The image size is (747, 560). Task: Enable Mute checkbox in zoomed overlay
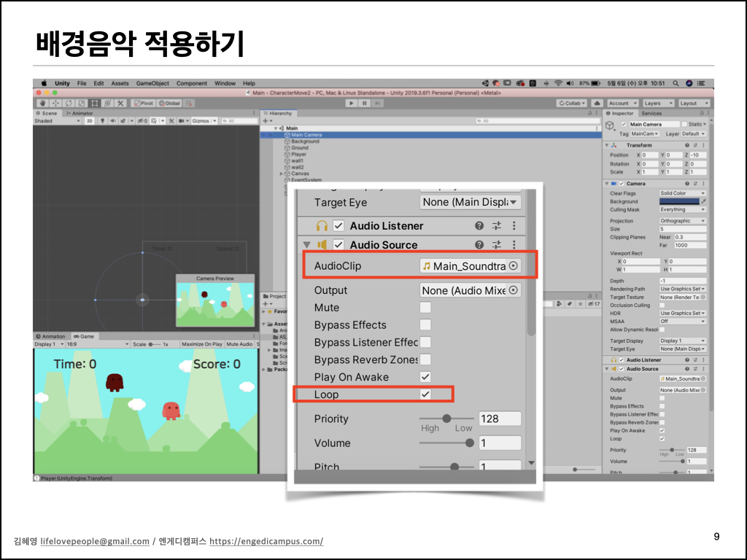425,308
